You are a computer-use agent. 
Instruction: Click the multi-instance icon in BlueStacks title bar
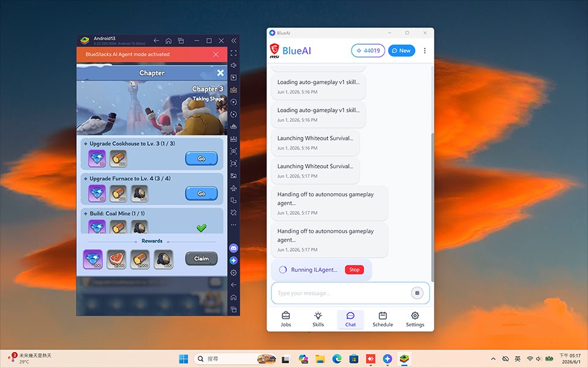[180, 40]
